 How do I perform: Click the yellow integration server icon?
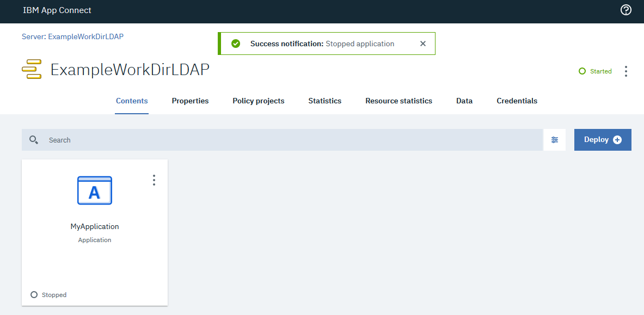[32, 70]
